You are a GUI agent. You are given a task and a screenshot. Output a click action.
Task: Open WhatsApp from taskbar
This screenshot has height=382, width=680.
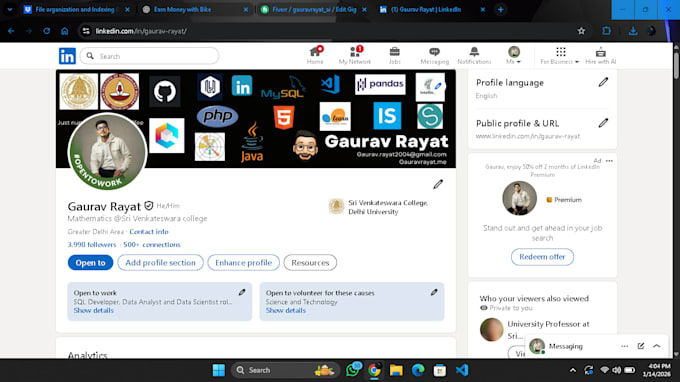pos(353,370)
